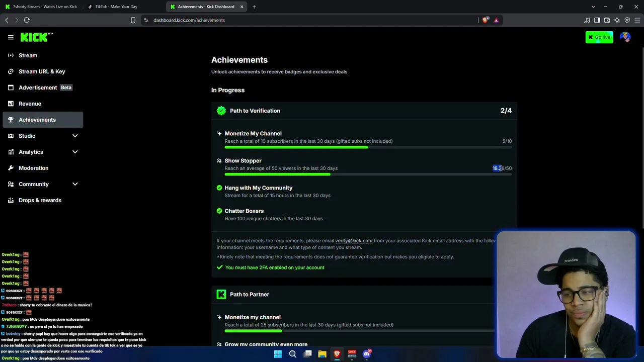Open the Brave browser main menu

[637, 20]
